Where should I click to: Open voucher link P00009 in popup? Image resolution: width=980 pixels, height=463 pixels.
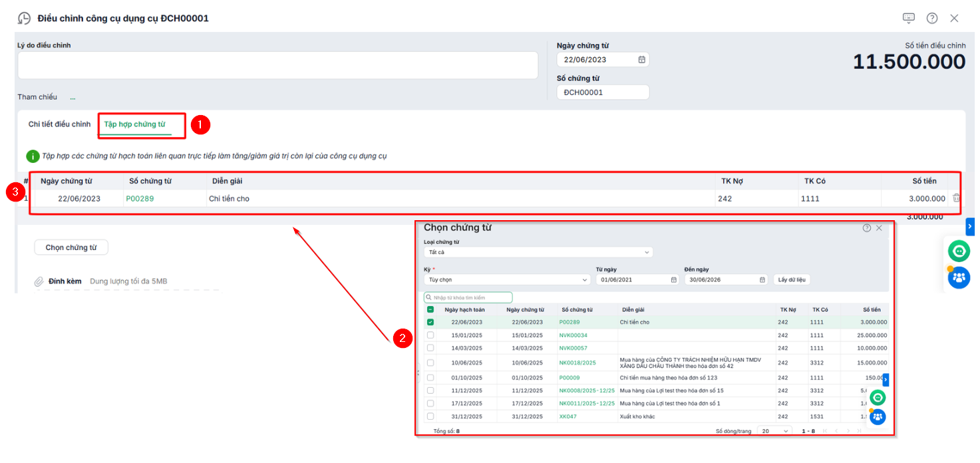tap(570, 378)
